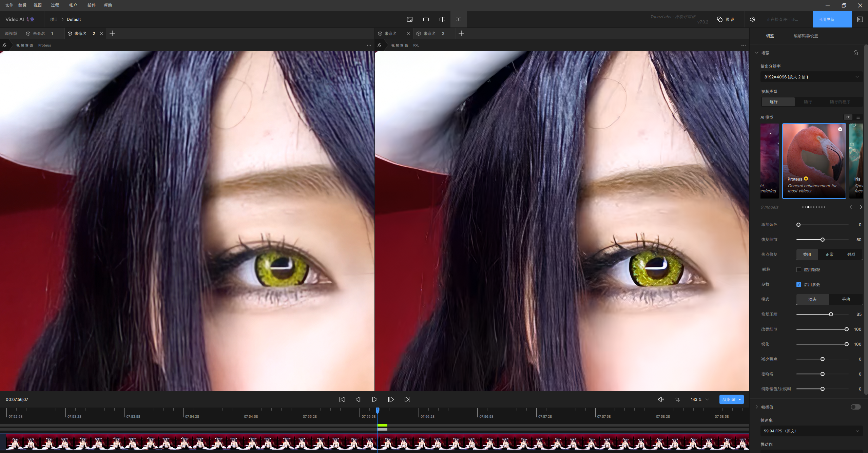Viewport: 868px width, 453px height.
Task: Adjust the 恢复细节 slider
Action: click(x=822, y=240)
